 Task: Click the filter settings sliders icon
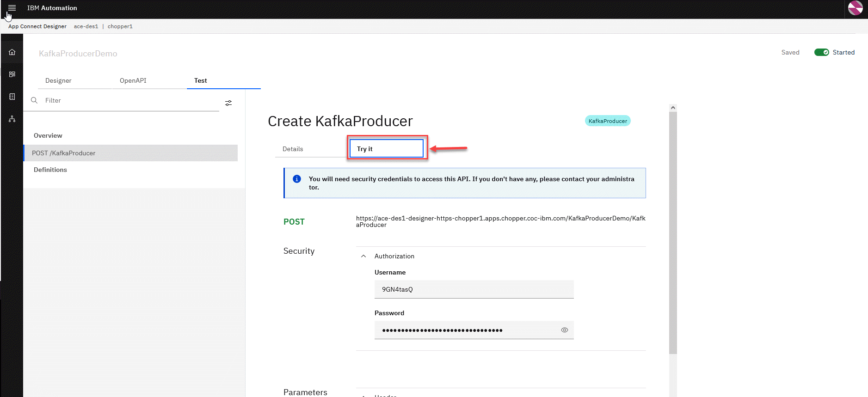228,103
